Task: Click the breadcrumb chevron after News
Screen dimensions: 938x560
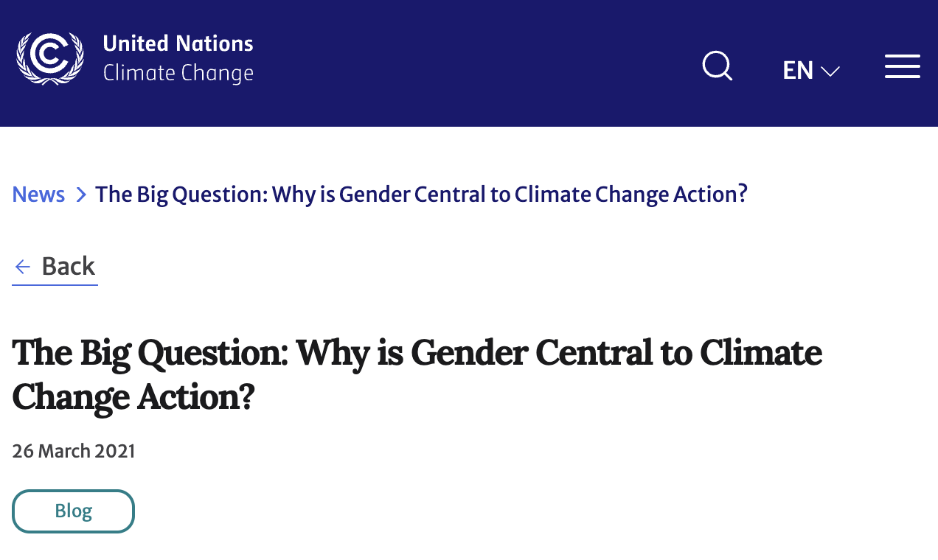Action: (x=81, y=195)
